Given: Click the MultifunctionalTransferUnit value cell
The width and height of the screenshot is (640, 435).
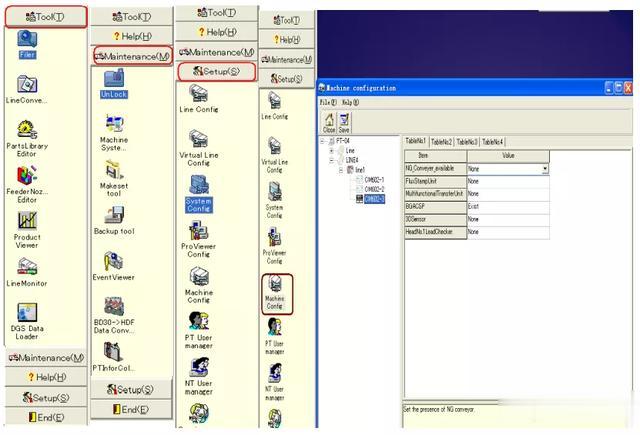Looking at the screenshot, I should pyautogui.click(x=508, y=194).
